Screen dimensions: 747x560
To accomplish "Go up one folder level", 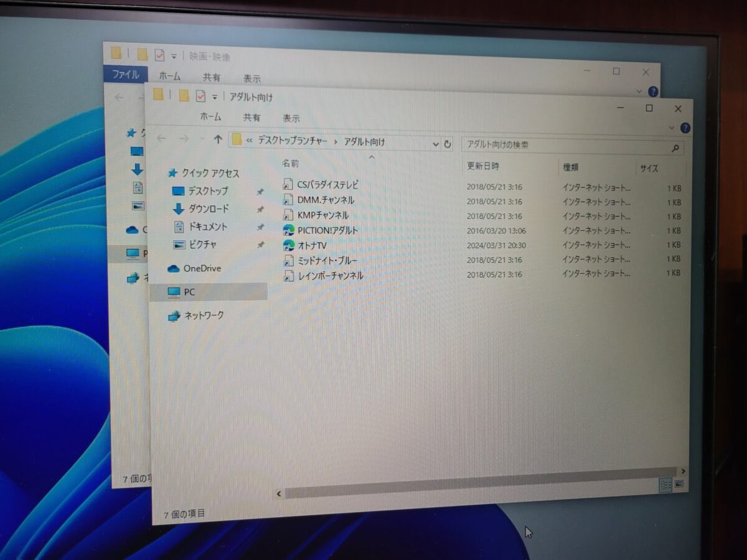I will coord(217,140).
